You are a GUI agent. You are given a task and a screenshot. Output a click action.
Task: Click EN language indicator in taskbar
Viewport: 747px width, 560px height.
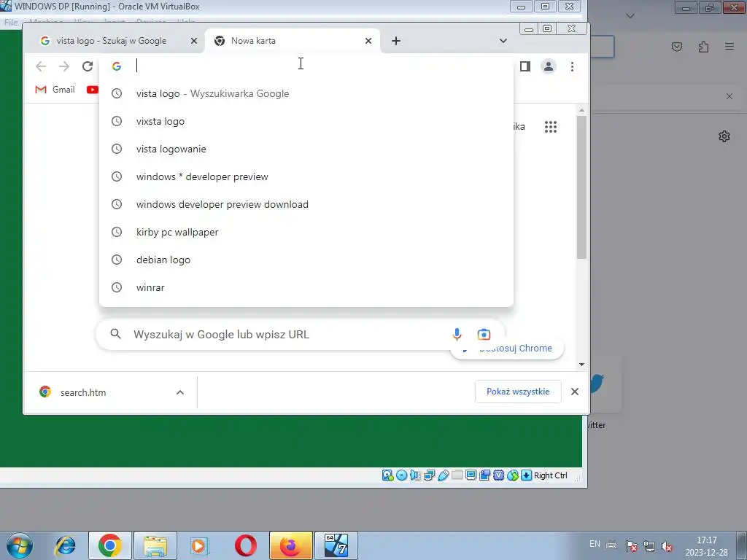pos(595,544)
